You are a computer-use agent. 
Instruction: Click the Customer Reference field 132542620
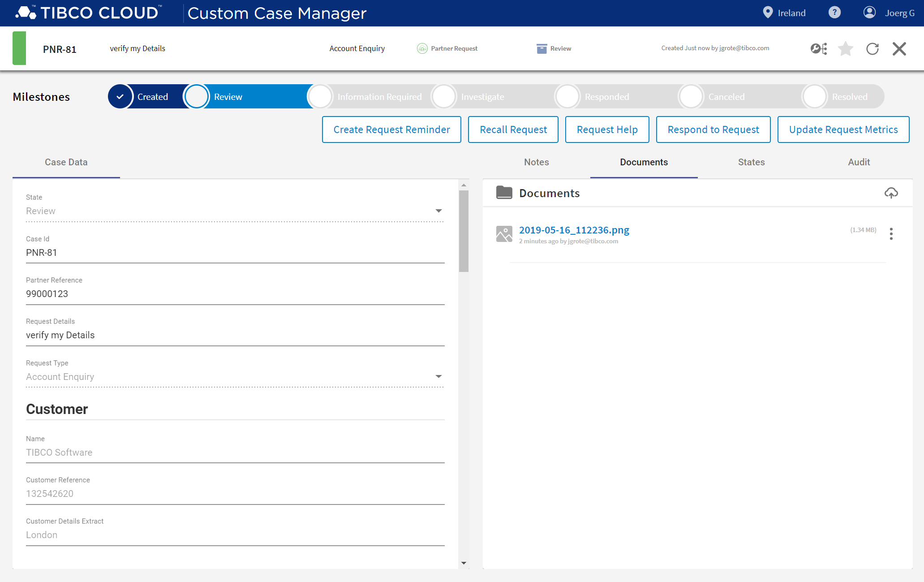coord(235,494)
